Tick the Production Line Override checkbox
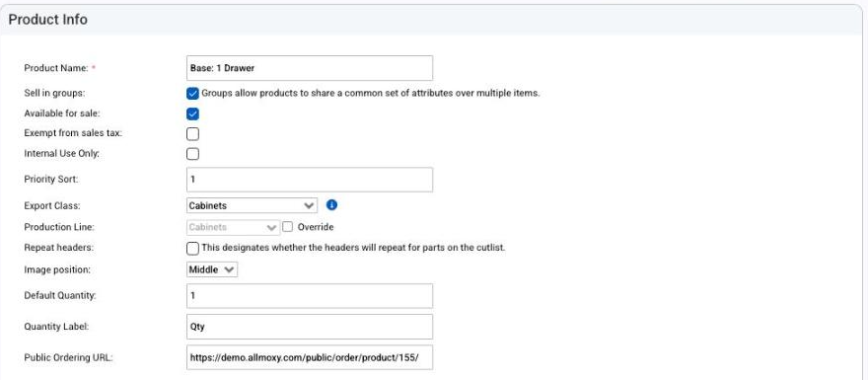Image resolution: width=868 pixels, height=380 pixels. click(288, 227)
